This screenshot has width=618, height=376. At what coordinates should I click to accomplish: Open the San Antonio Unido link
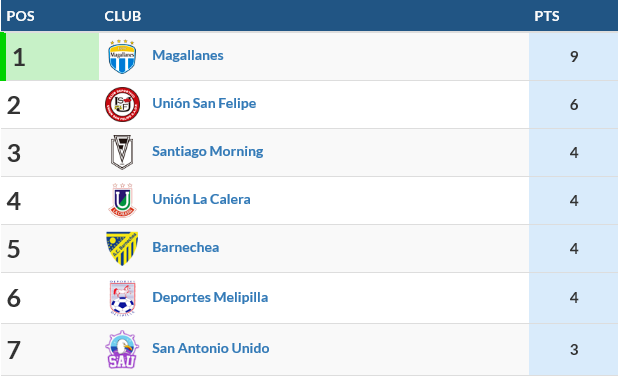click(x=211, y=348)
